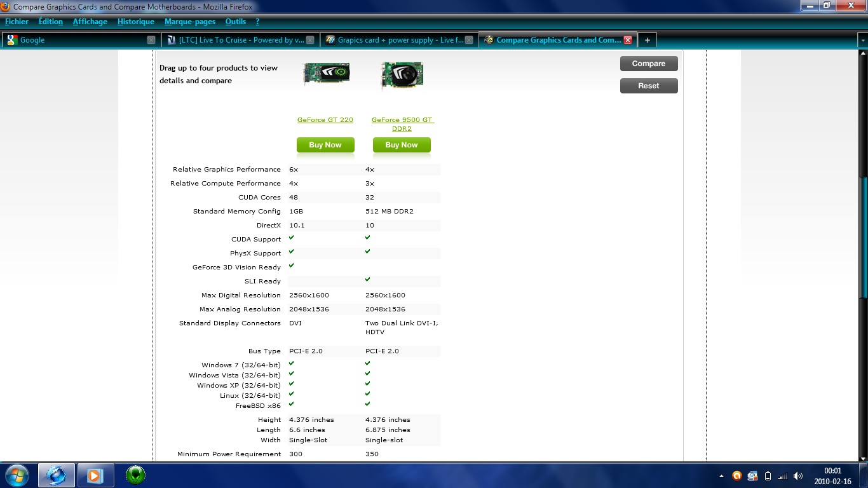Open the Windows Start menu orb
Viewport: 868px width, 488px height.
coord(17,475)
